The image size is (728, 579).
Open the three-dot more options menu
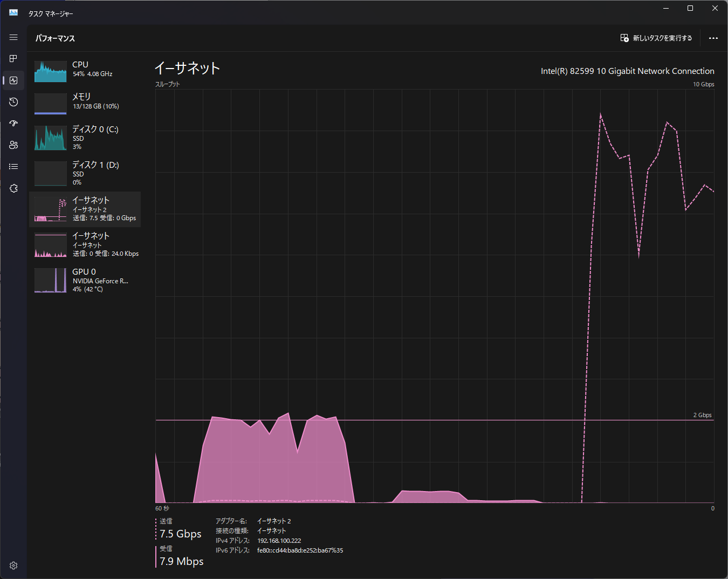point(713,38)
